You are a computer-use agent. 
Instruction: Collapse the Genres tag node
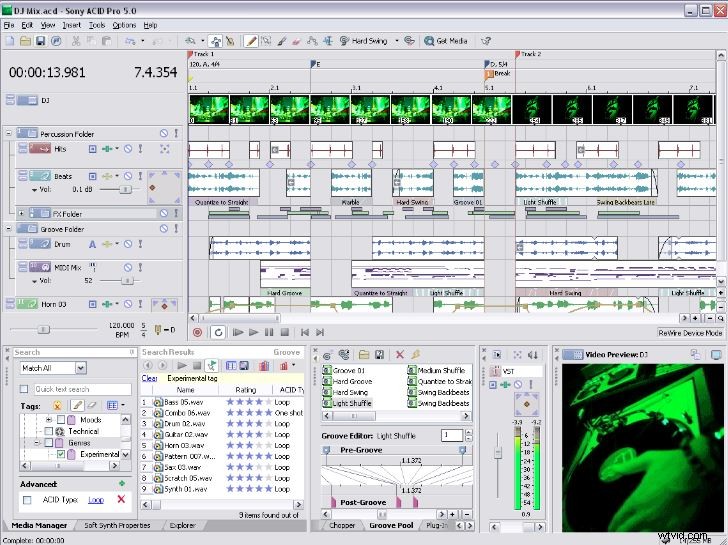click(x=37, y=443)
